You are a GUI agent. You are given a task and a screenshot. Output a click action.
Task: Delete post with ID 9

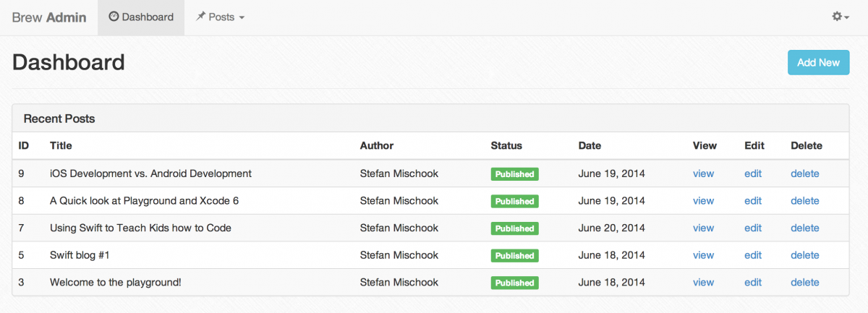click(805, 173)
